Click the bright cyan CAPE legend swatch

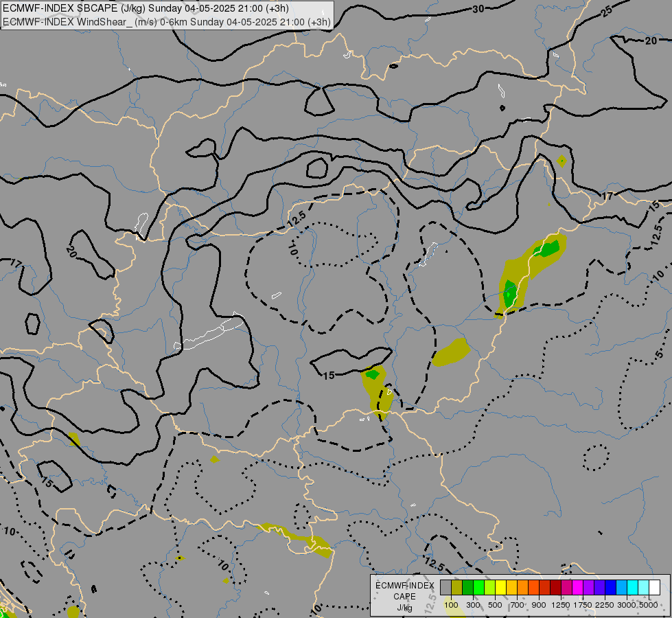[633, 587]
